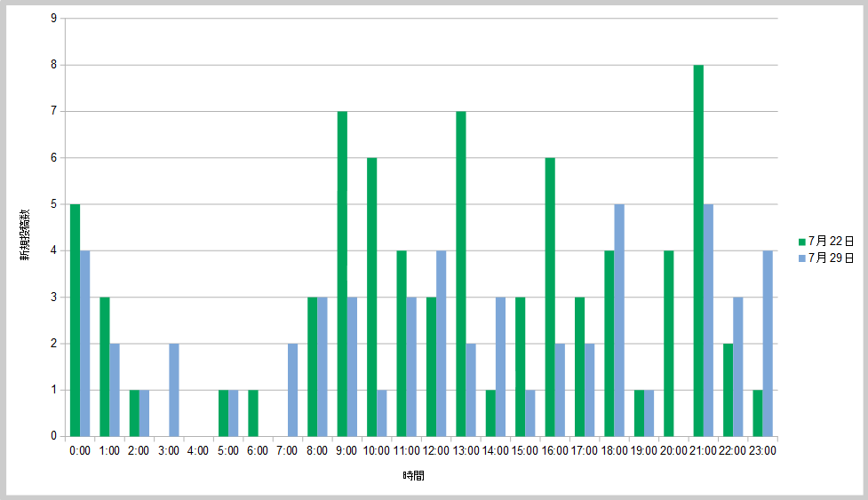This screenshot has height=500, width=868.
Task: Click the blue 7月29日 legend color swatch
Action: (802, 258)
